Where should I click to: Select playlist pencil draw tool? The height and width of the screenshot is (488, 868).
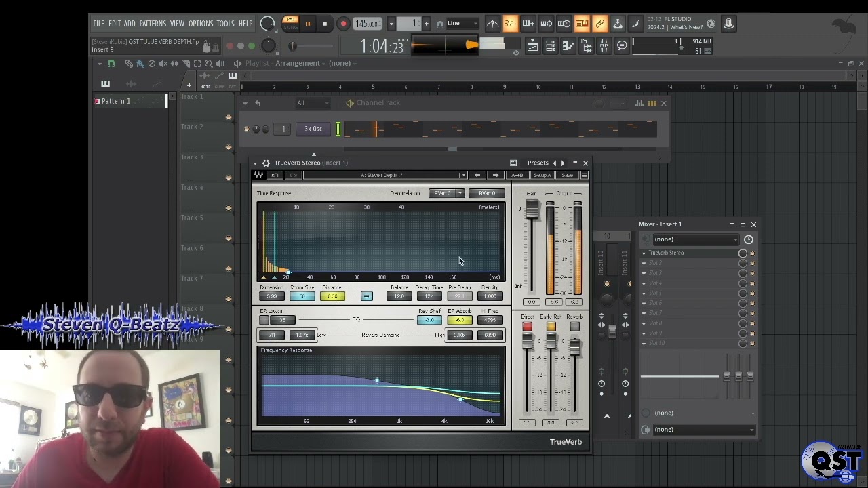pyautogui.click(x=129, y=64)
